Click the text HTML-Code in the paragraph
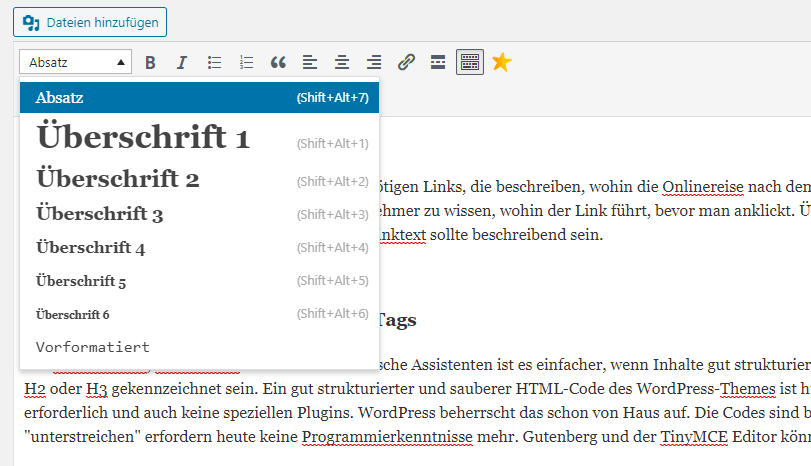The height and width of the screenshot is (466, 811). point(560,389)
